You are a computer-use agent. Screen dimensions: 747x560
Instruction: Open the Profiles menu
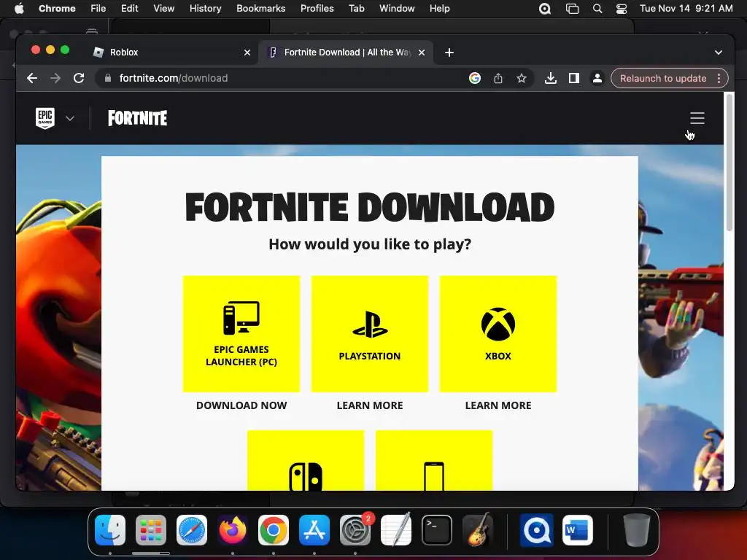(x=317, y=8)
